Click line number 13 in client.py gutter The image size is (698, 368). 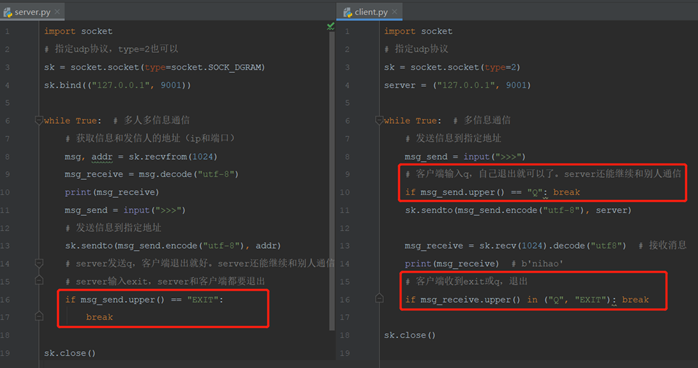[345, 246]
